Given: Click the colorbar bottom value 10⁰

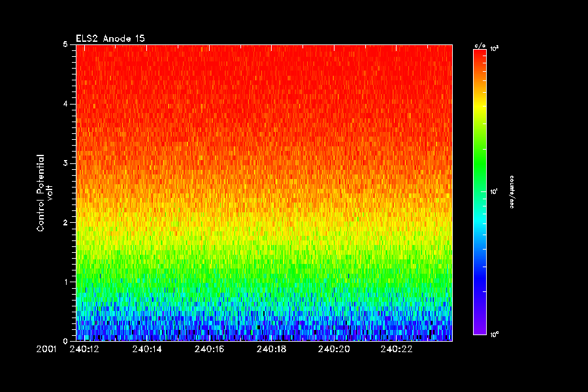Looking at the screenshot, I should (x=495, y=335).
